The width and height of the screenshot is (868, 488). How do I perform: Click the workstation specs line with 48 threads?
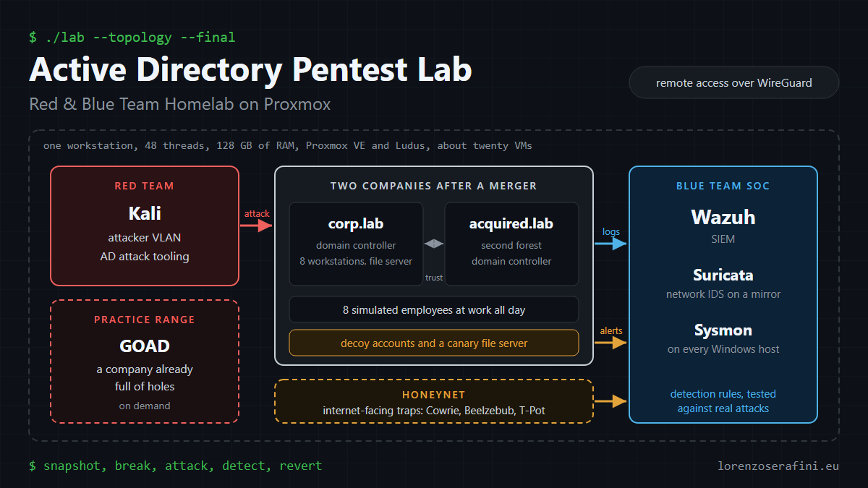288,145
